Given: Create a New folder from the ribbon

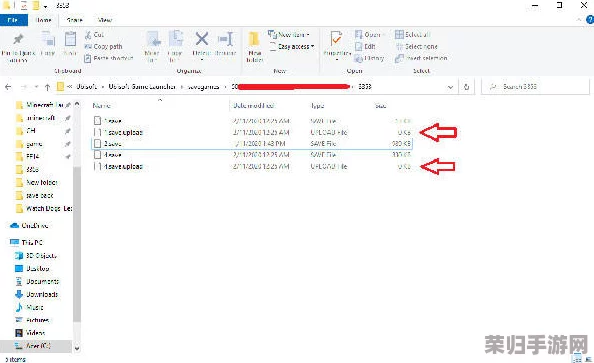Looking at the screenshot, I should (x=254, y=47).
